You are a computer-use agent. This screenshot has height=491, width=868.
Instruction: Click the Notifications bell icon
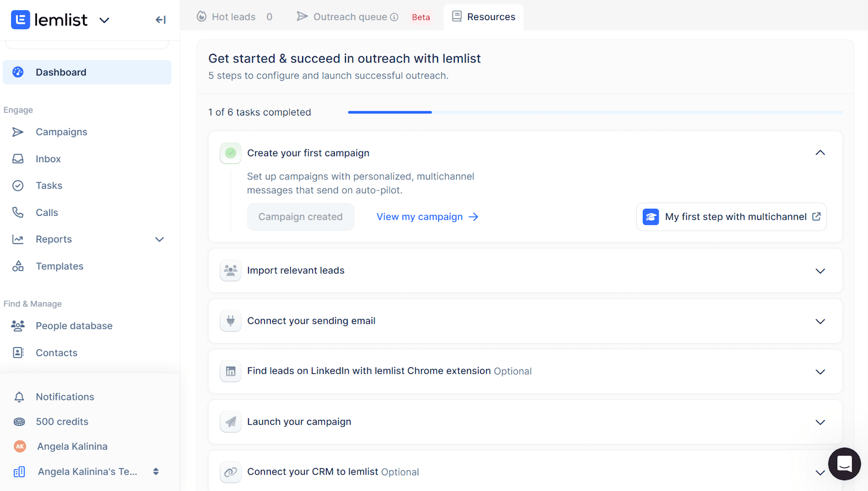tap(19, 397)
